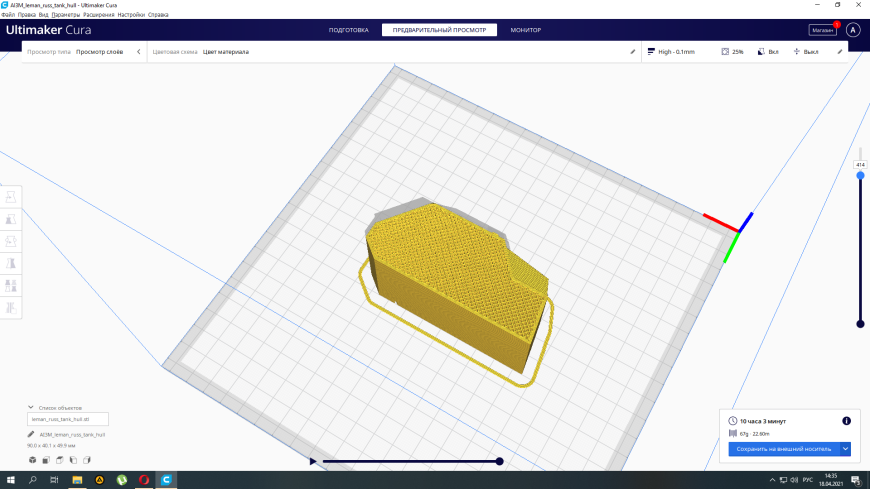Click the adhesion icon labeled Выкл
This screenshot has height=489, width=870.
coord(797,52)
